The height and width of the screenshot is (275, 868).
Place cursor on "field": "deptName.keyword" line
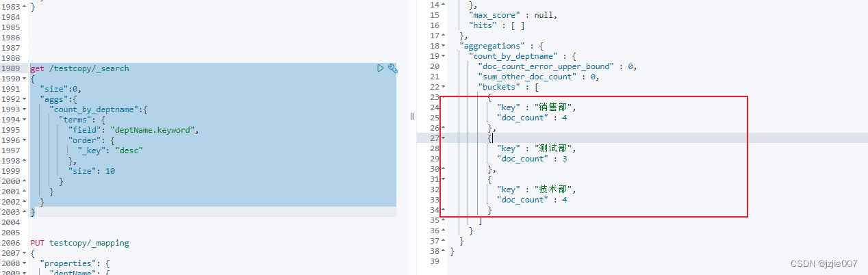tap(133, 130)
